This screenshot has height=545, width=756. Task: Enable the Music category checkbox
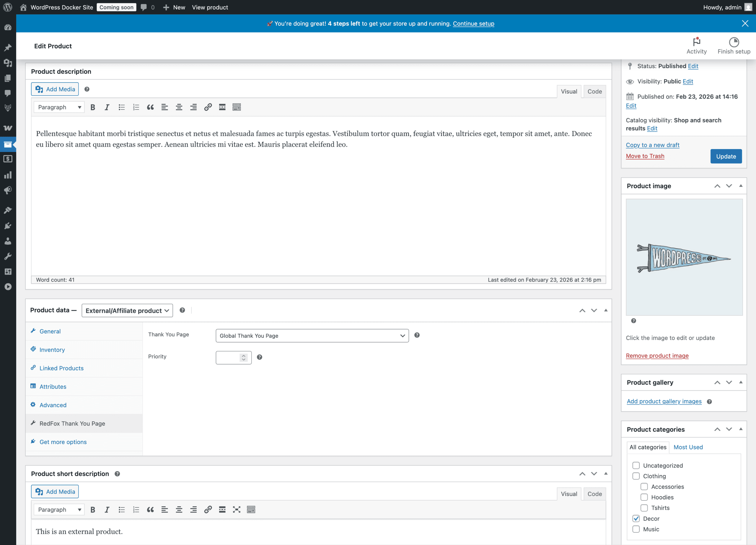tap(636, 529)
